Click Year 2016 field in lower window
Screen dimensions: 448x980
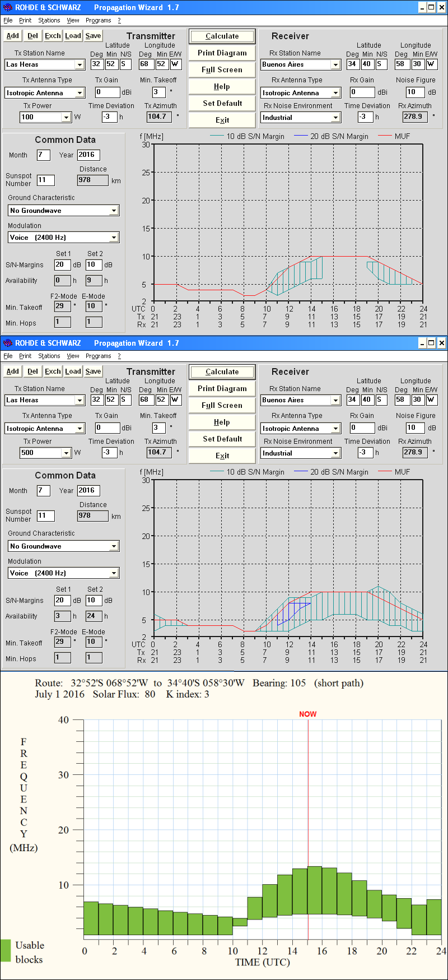click(x=88, y=490)
